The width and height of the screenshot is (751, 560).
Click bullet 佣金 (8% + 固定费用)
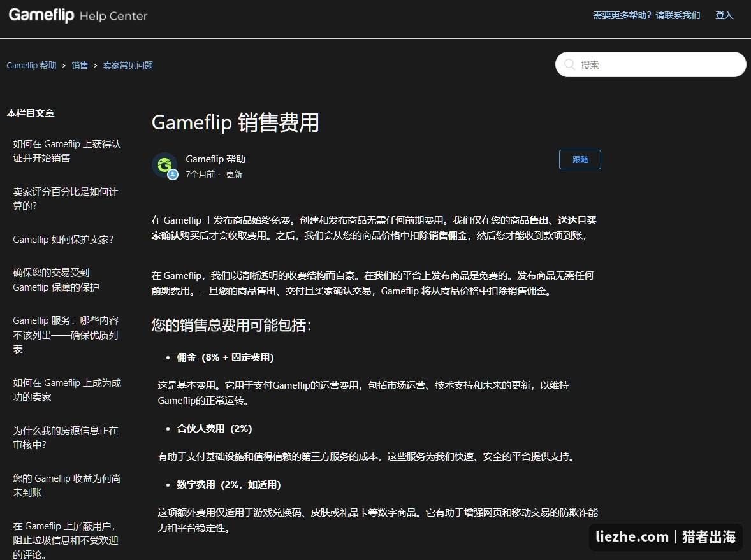pyautogui.click(x=225, y=357)
